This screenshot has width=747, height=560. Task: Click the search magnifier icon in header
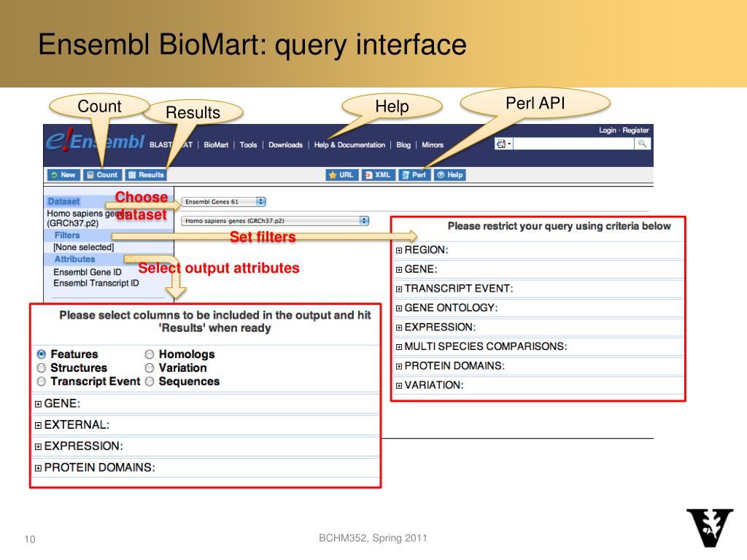[x=642, y=144]
